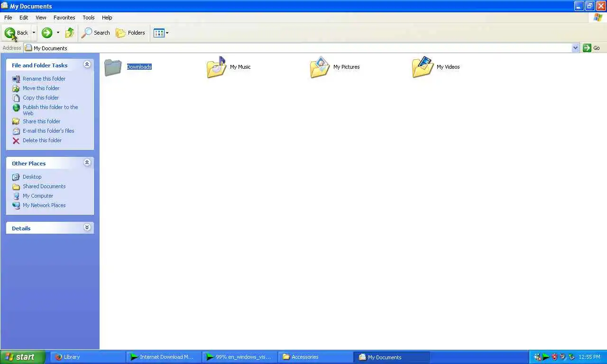Click the Shared Documents folder icon
The height and width of the screenshot is (364, 607).
coord(16,186)
